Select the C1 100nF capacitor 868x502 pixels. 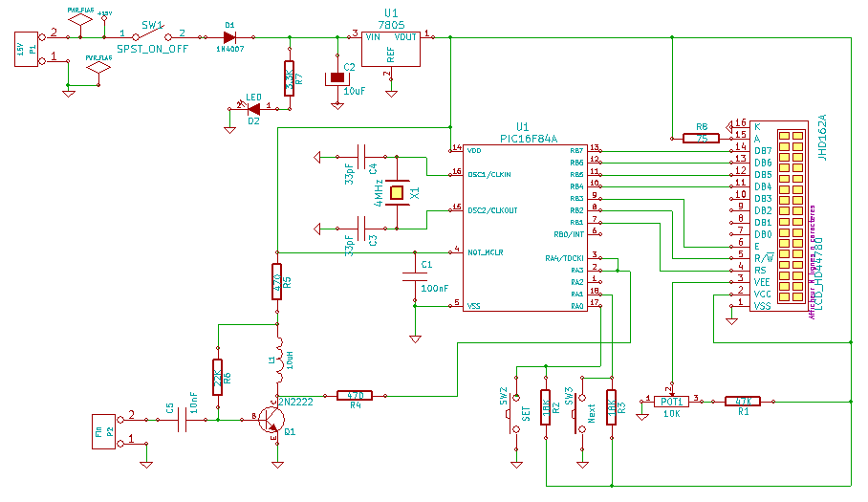click(x=415, y=277)
